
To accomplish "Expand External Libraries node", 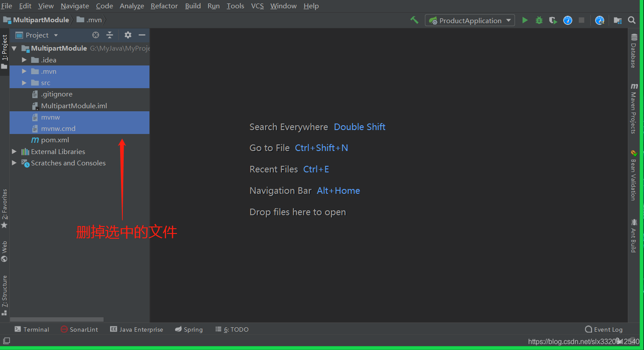I will click(14, 151).
